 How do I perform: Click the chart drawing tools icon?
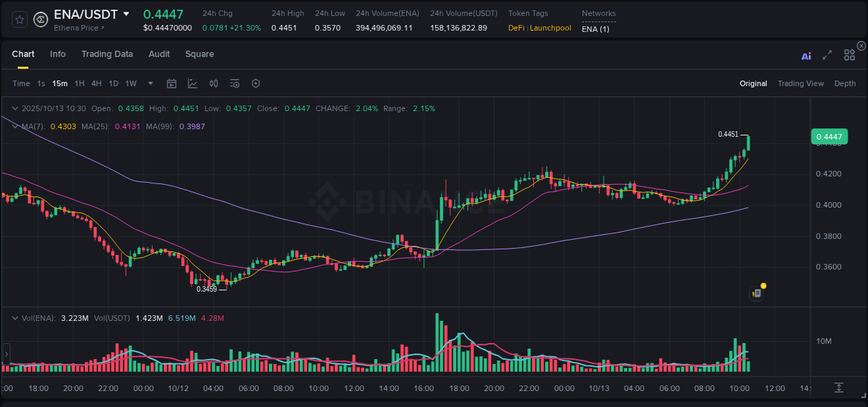tap(192, 83)
